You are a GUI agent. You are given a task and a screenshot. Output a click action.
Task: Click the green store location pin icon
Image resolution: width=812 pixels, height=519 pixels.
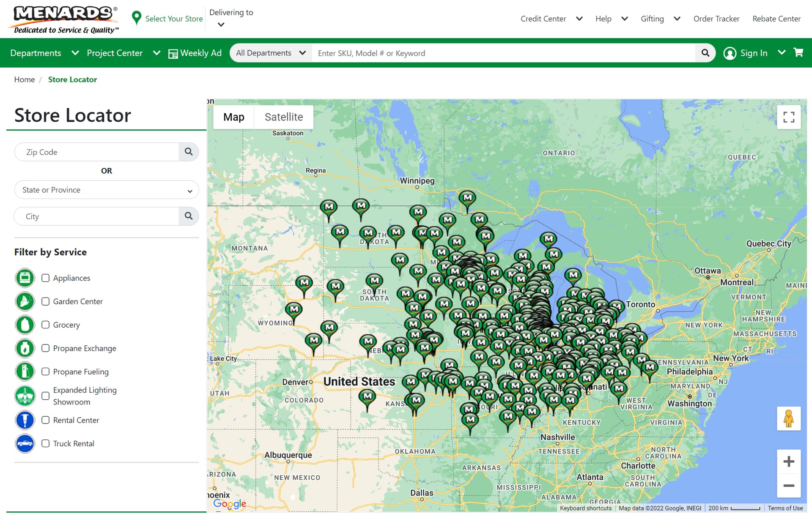click(x=136, y=18)
